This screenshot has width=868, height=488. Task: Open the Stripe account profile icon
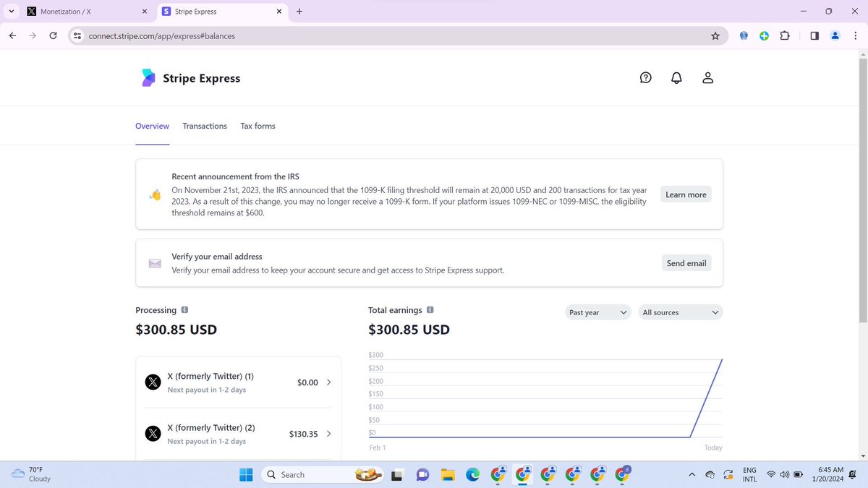pos(707,77)
